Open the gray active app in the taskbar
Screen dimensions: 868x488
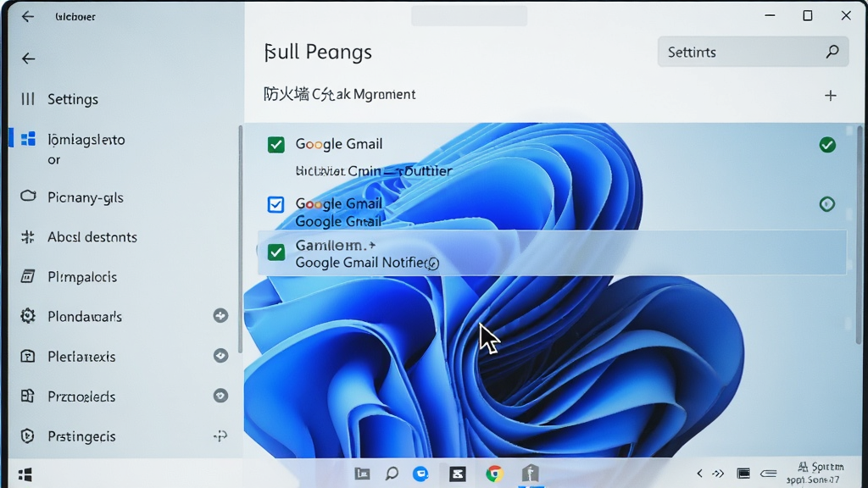(531, 473)
